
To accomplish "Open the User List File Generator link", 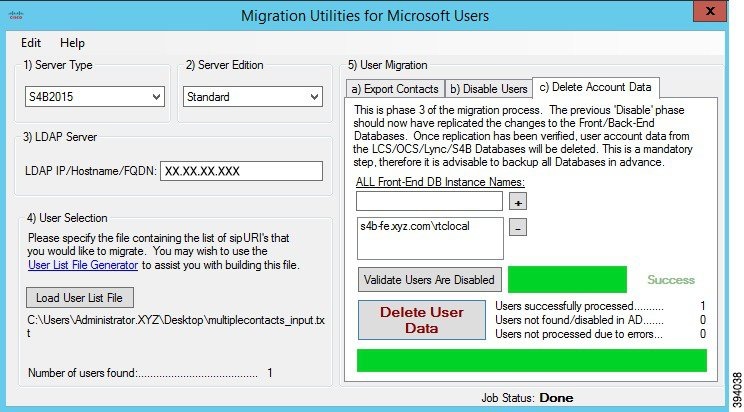I will (83, 265).
